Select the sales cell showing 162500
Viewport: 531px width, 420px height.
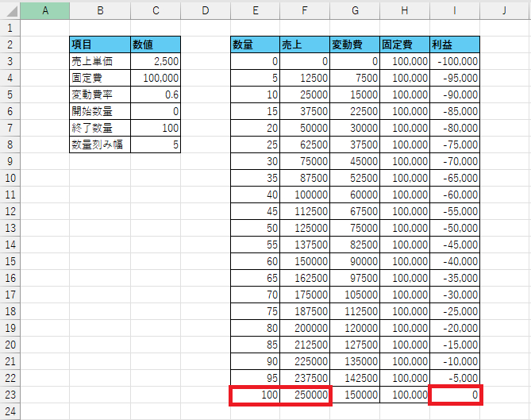[305, 278]
